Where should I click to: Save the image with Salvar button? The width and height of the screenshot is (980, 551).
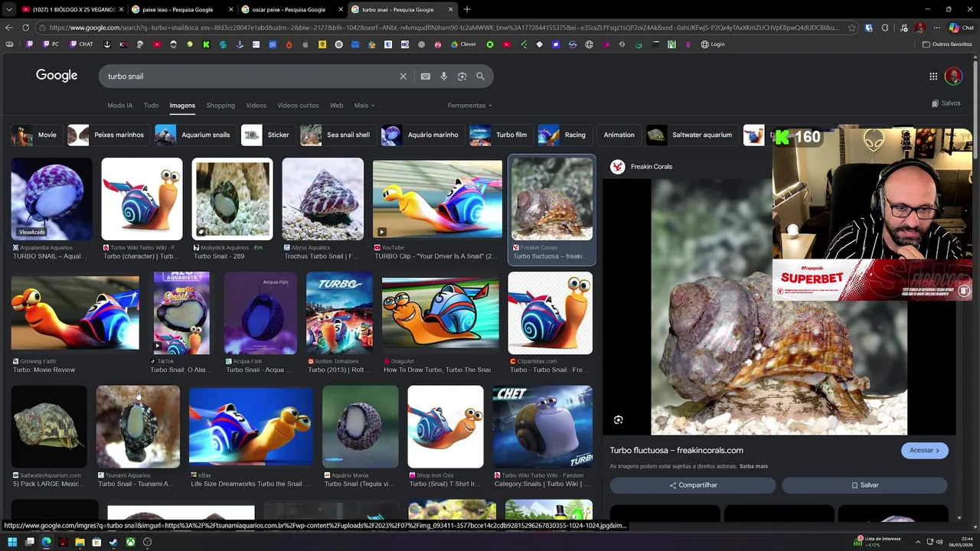click(x=864, y=485)
